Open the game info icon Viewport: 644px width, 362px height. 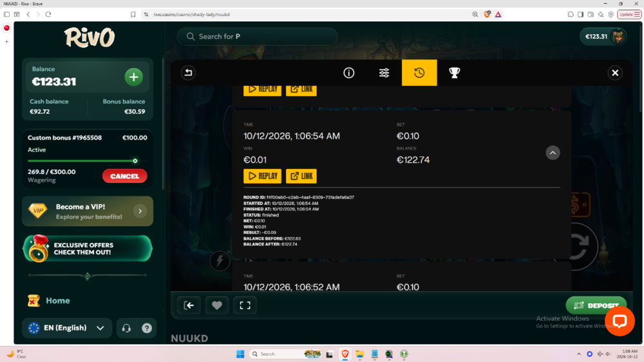(x=348, y=73)
